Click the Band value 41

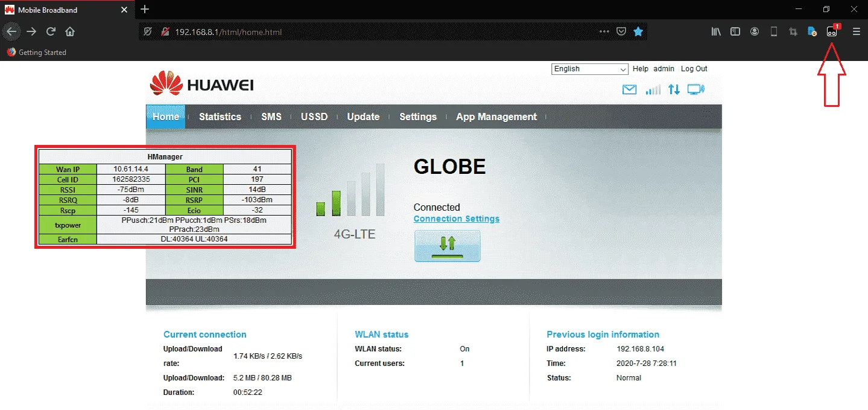point(258,169)
